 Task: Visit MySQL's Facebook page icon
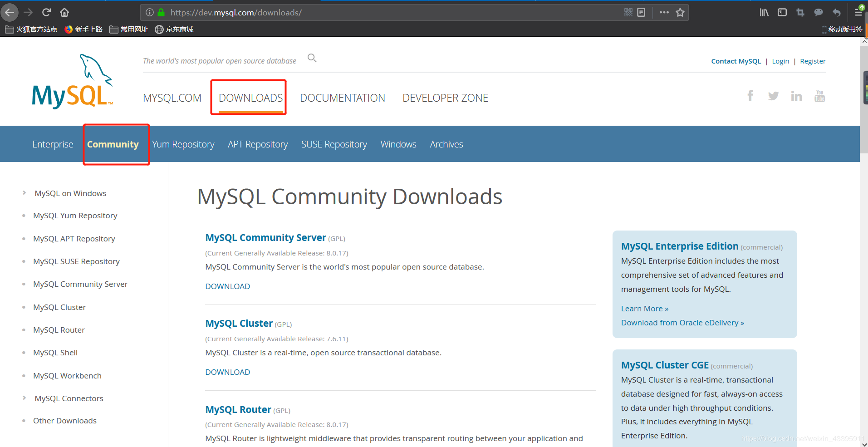point(750,96)
